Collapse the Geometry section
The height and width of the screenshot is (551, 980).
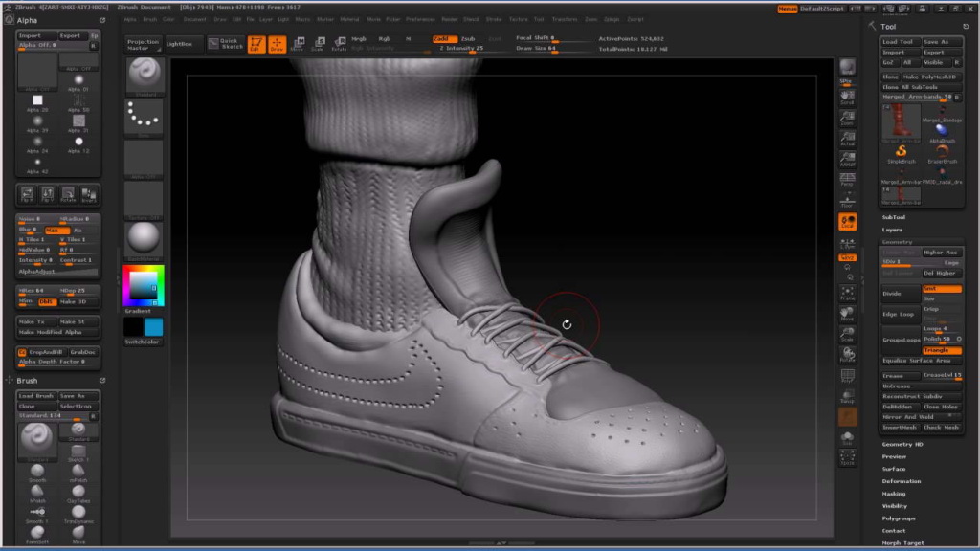[898, 242]
